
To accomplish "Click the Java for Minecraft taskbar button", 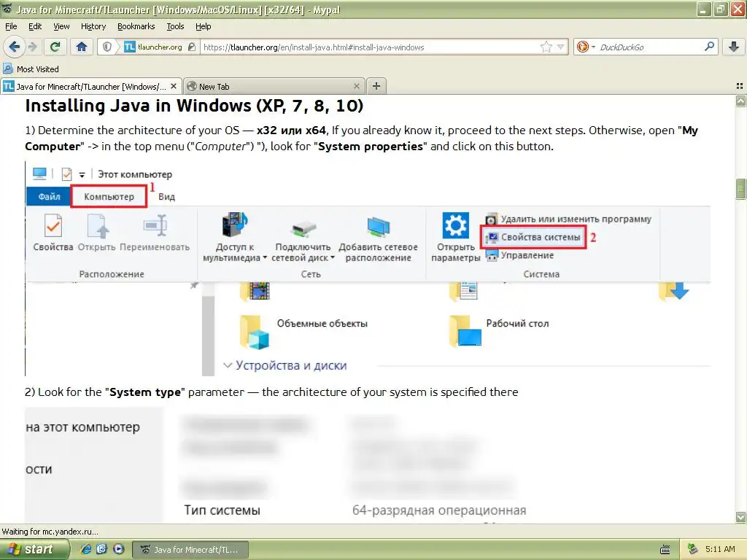I will (190, 550).
